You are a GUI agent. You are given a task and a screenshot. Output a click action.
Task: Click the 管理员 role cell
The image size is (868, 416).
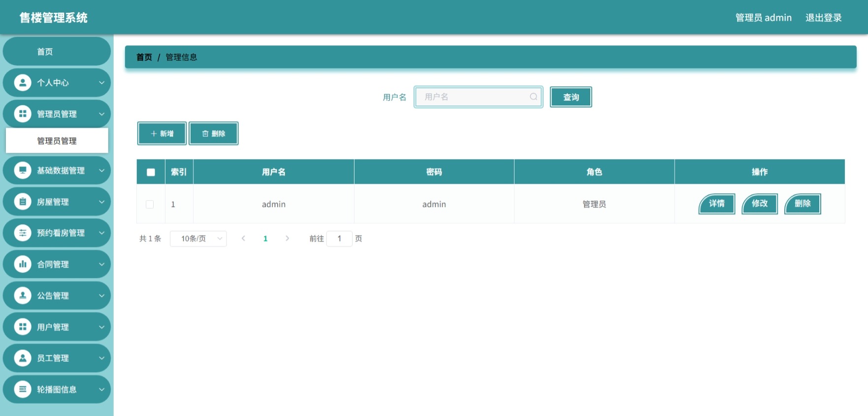coord(594,204)
